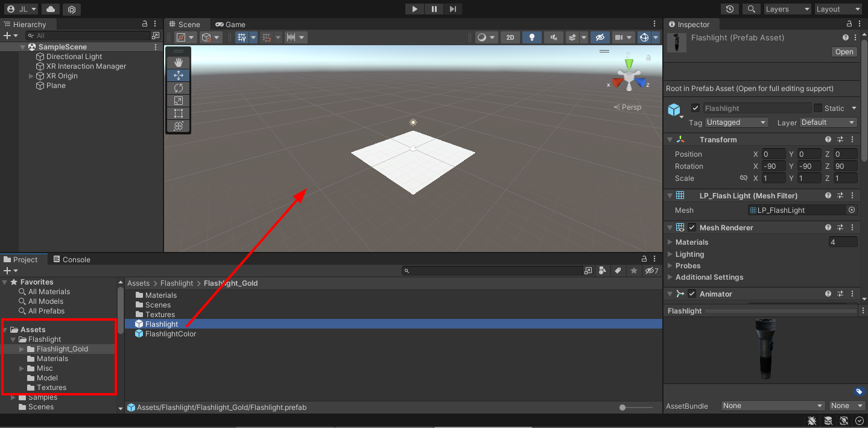Toggle Scene view lighting with the bulb icon
The width and height of the screenshot is (868, 428).
[531, 37]
